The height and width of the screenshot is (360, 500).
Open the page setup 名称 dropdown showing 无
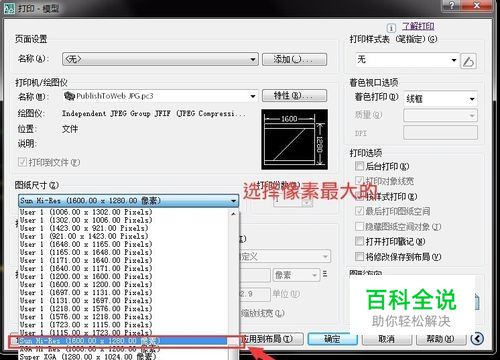(160, 59)
